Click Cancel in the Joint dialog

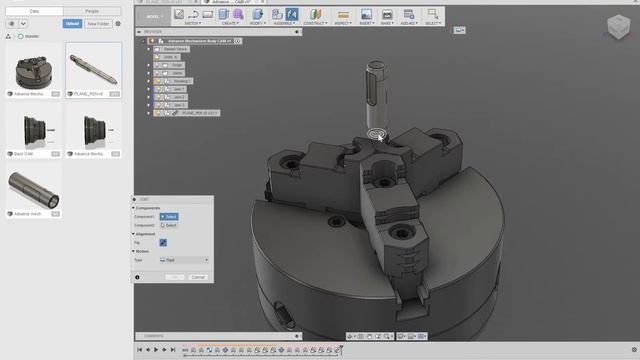click(x=198, y=277)
